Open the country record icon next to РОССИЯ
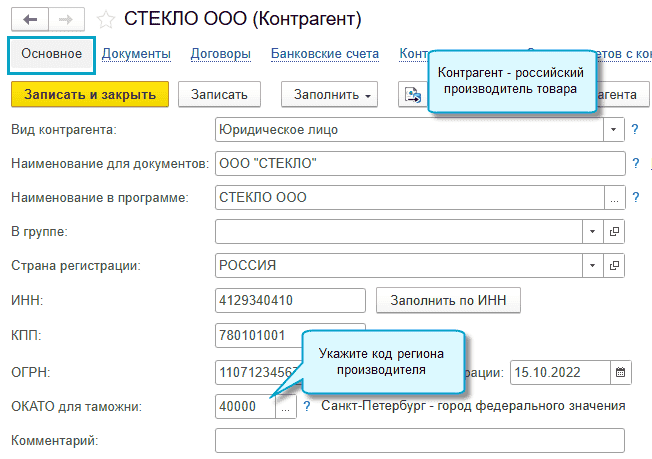652x459 pixels. tap(615, 266)
